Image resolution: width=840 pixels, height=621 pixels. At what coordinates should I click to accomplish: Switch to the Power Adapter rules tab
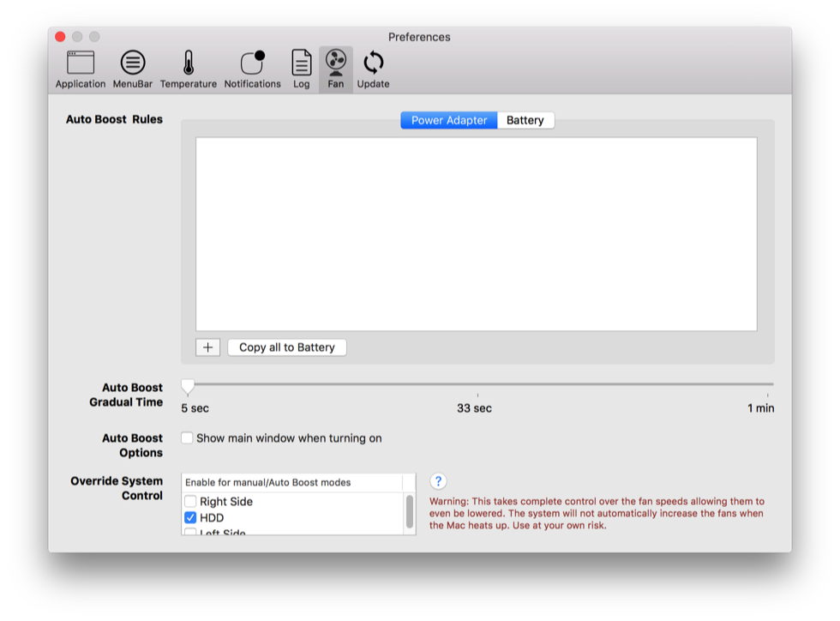pyautogui.click(x=449, y=120)
